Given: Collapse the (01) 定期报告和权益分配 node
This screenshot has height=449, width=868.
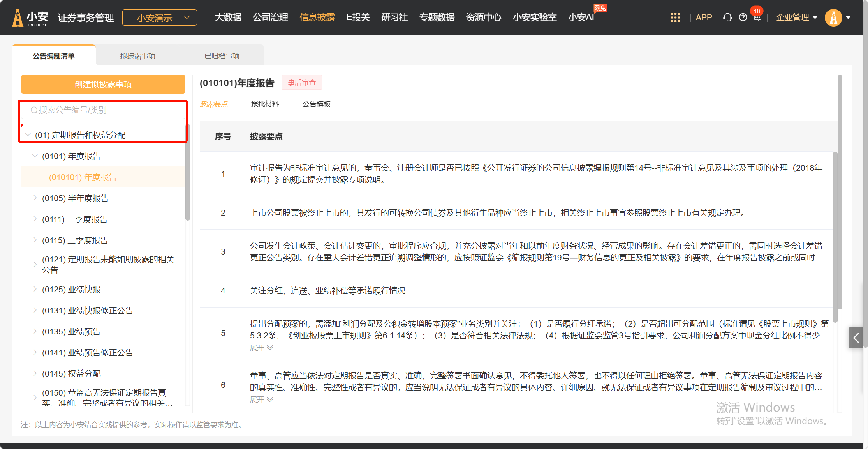Looking at the screenshot, I should coord(28,135).
